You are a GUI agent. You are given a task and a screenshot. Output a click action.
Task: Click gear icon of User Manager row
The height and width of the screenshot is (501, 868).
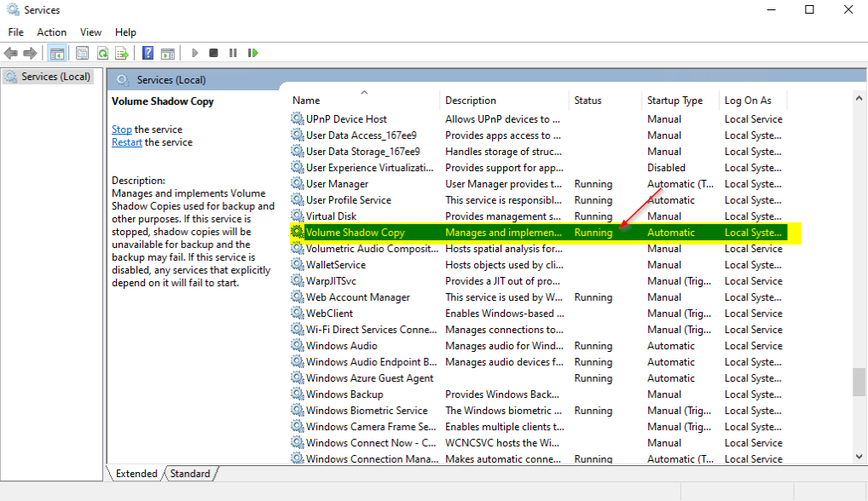click(x=298, y=183)
